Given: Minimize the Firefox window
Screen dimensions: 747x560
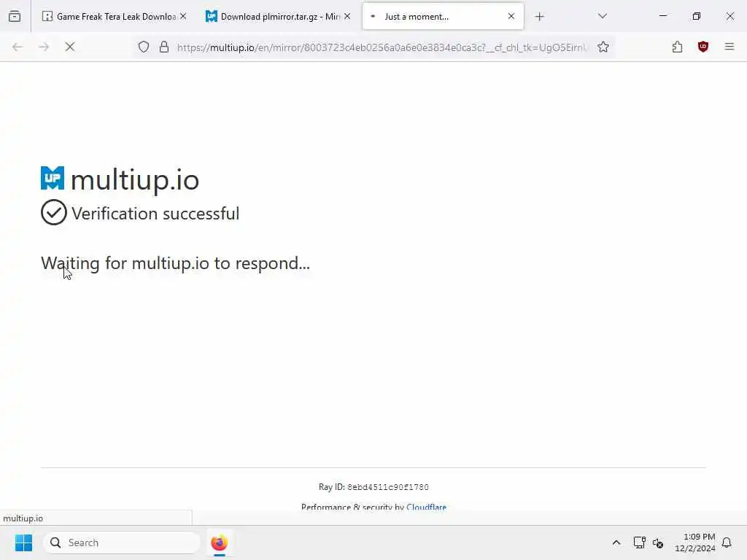Looking at the screenshot, I should coord(662,16).
